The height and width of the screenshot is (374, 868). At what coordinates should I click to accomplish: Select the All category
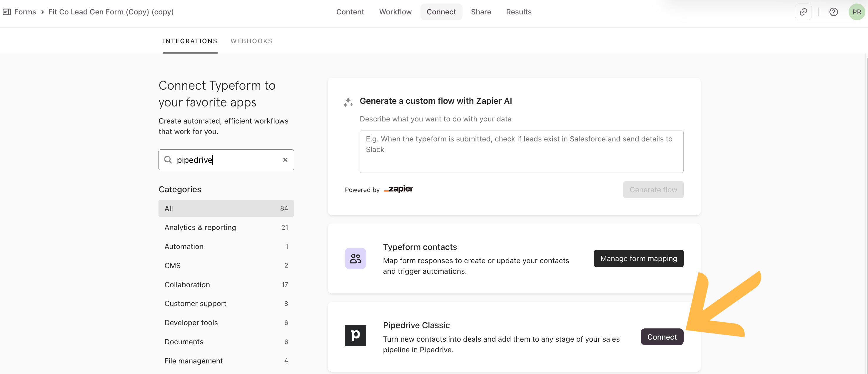pos(226,208)
